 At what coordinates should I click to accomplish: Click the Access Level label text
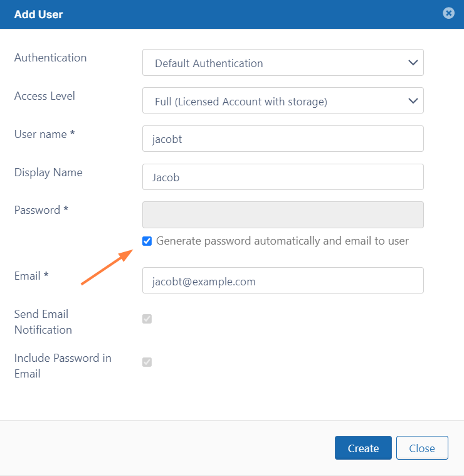coord(45,96)
